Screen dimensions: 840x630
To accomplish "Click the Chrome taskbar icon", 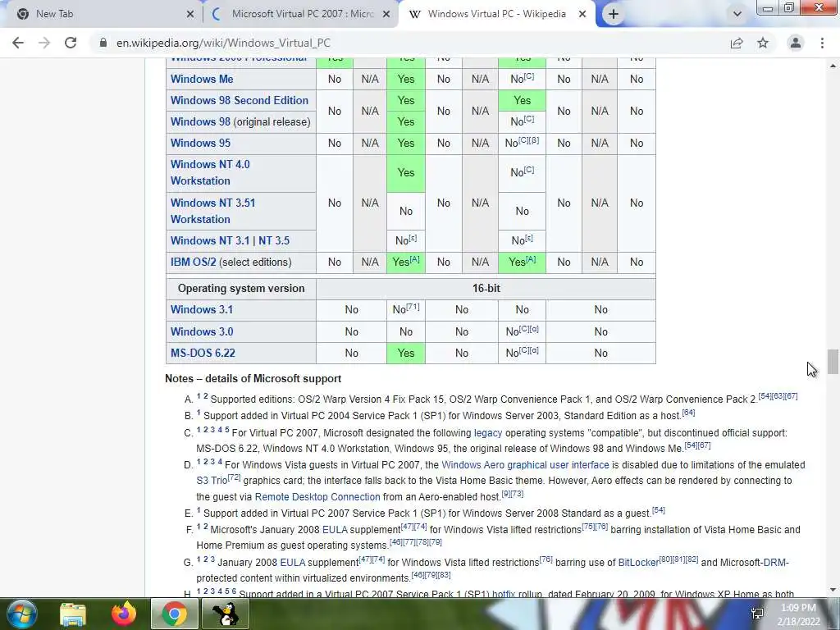I will click(x=174, y=614).
